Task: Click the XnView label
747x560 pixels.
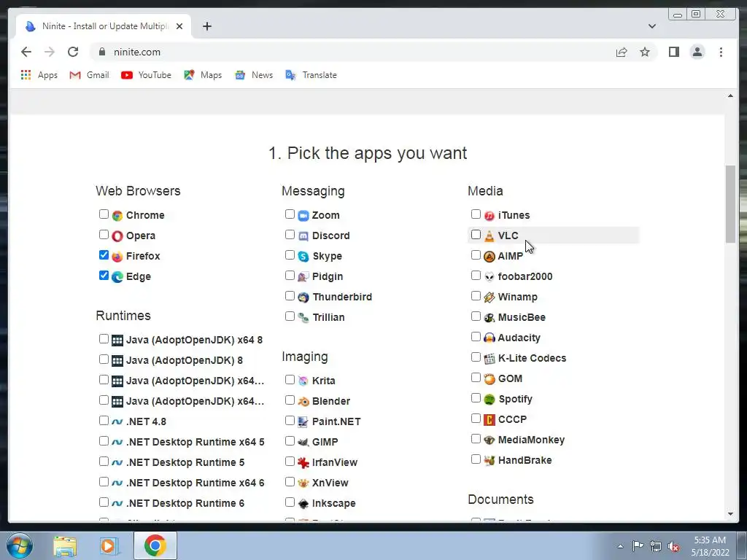Action: [330, 483]
